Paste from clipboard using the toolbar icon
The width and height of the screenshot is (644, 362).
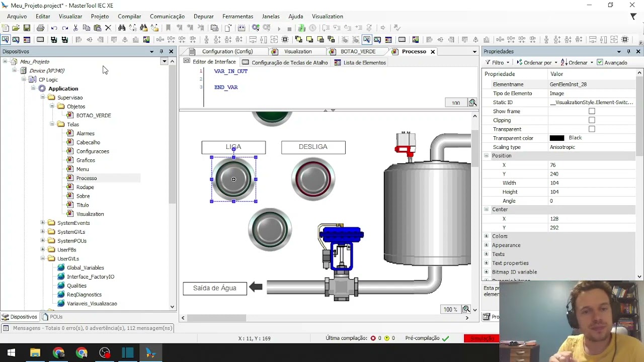click(97, 28)
